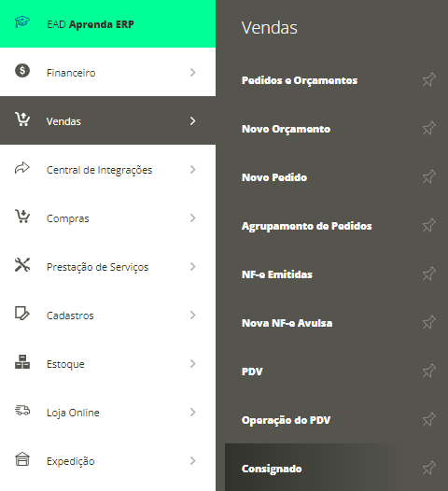Screen dimensions: 448x491
Task: Pin Pedidos e Orçamentos to favorites
Action: [x=429, y=79]
